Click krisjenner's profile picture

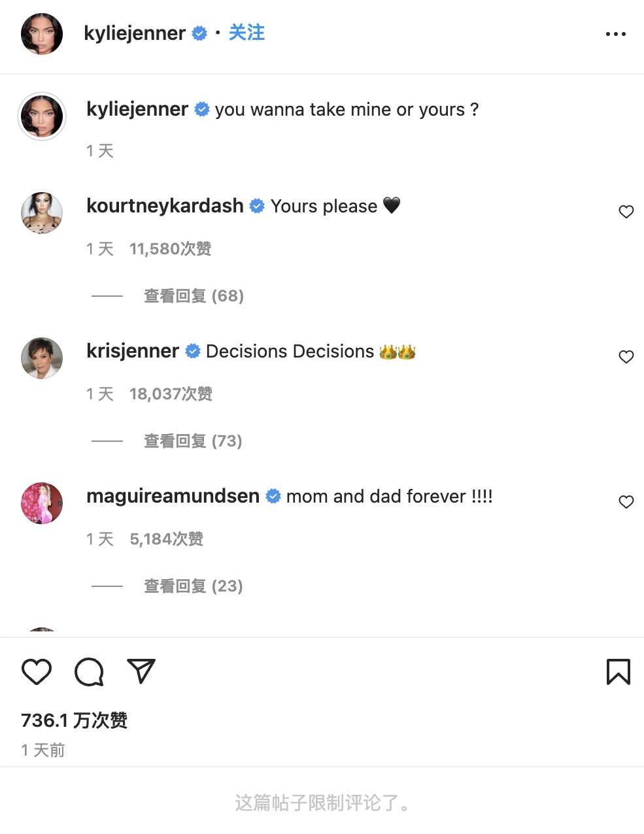pyautogui.click(x=42, y=358)
